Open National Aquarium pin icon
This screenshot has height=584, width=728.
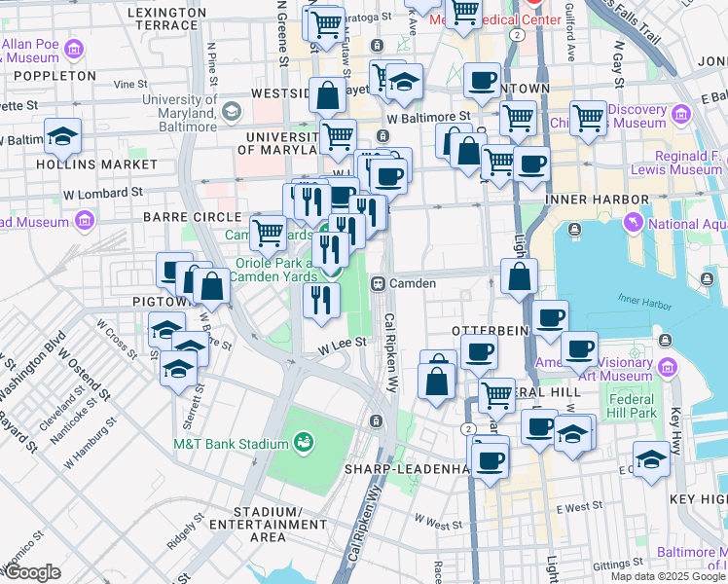coord(634,222)
